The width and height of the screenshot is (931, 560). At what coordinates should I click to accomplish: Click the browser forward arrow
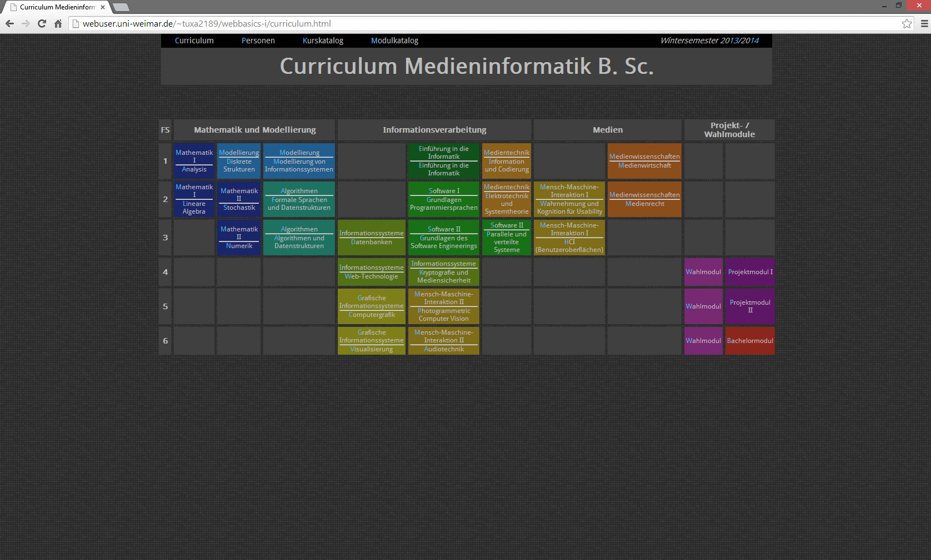26,23
